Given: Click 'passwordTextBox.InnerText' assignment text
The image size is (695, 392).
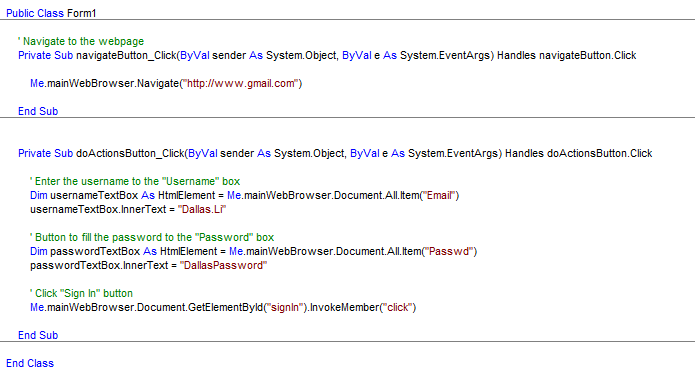Looking at the screenshot, I should 148,265.
